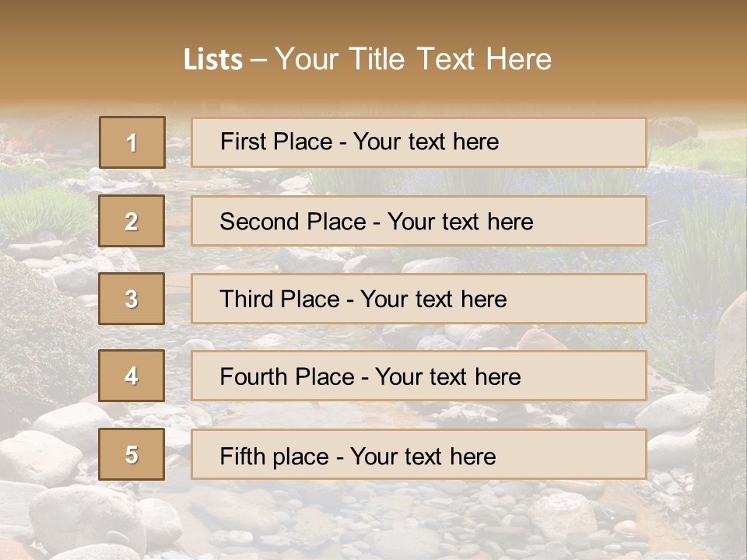This screenshot has height=560, width=747.
Task: Click the bold word Lists in title
Action: 213,60
